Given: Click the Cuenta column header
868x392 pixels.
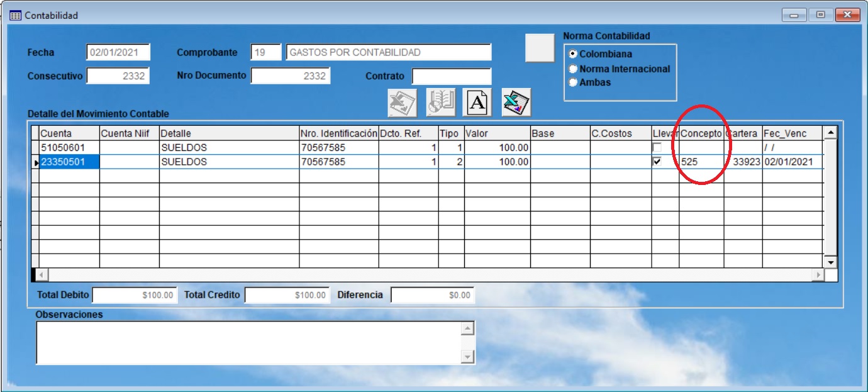Looking at the screenshot, I should [69, 133].
